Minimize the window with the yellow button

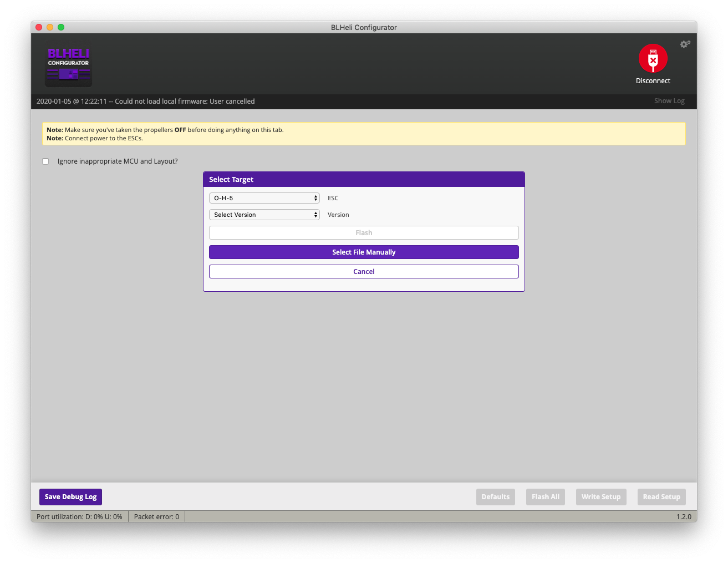[x=50, y=27]
